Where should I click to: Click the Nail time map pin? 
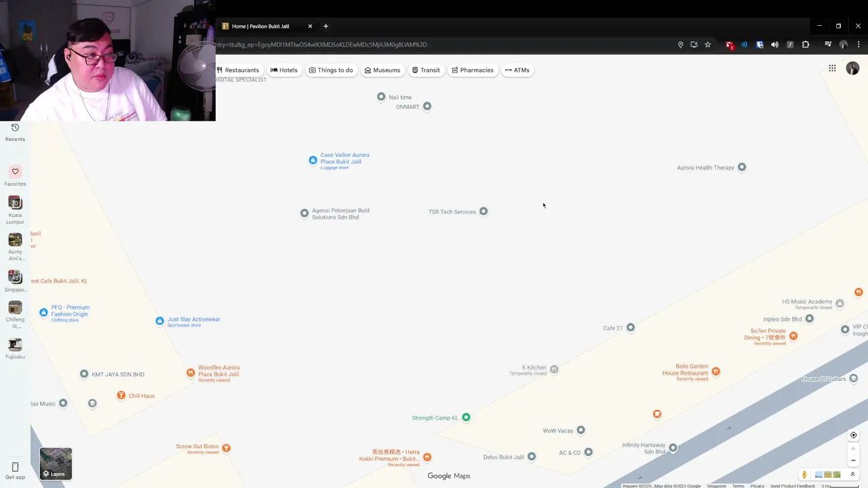(x=381, y=97)
